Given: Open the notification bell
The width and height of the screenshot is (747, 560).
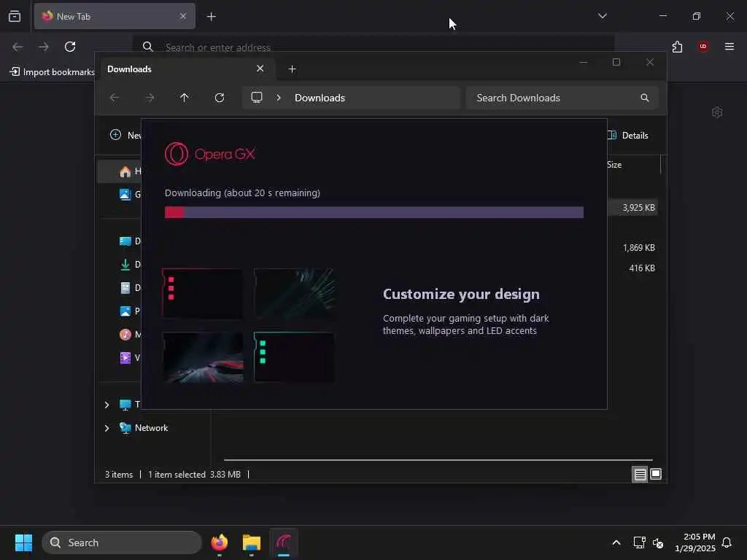Looking at the screenshot, I should 727,542.
